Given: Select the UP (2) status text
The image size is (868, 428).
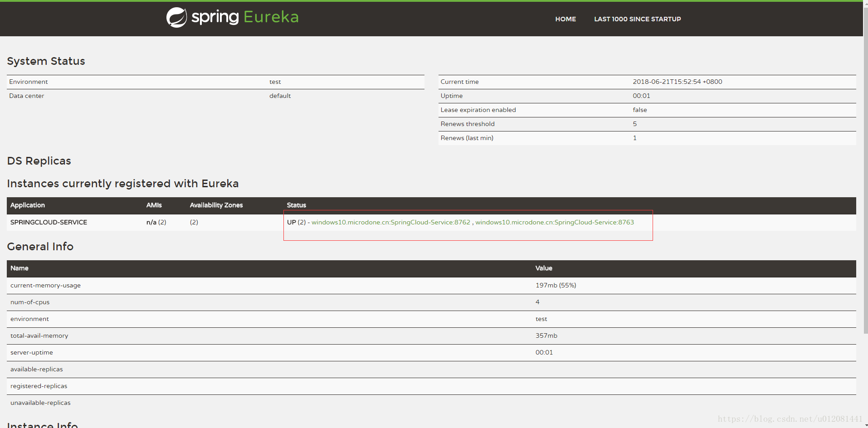Looking at the screenshot, I should pos(297,222).
